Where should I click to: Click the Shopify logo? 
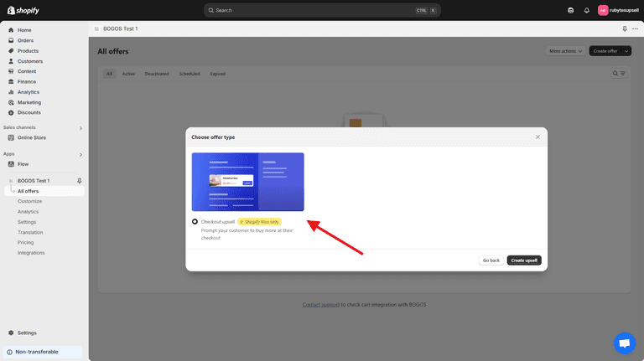pos(24,10)
